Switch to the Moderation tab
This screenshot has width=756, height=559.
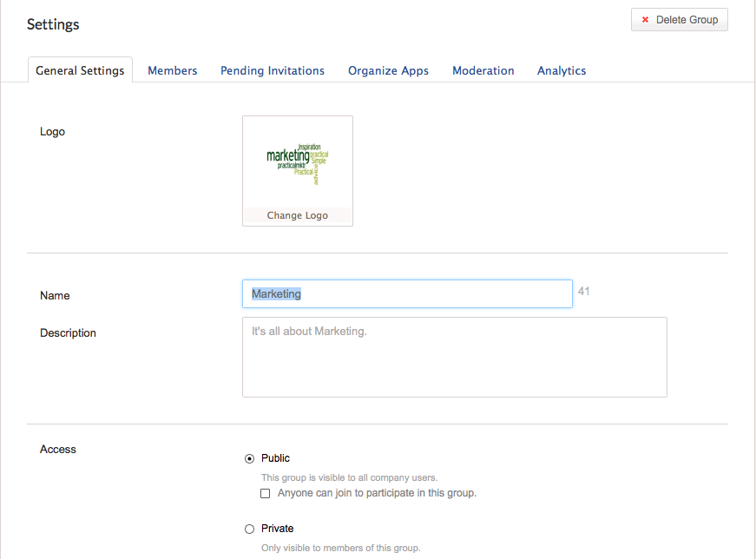[x=483, y=70]
